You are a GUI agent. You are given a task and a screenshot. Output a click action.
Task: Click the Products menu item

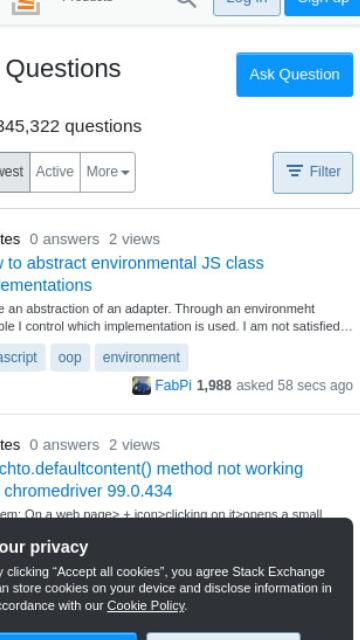point(87,1)
